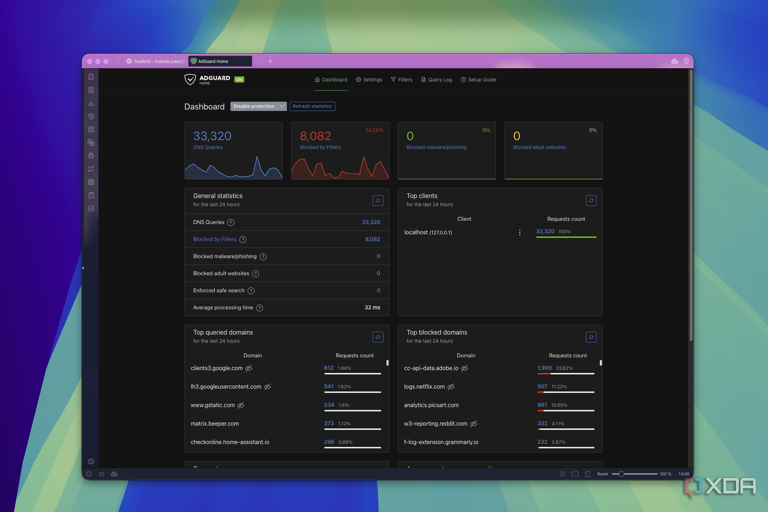
Task: Refresh the Top blocked domains card
Action: (591, 337)
